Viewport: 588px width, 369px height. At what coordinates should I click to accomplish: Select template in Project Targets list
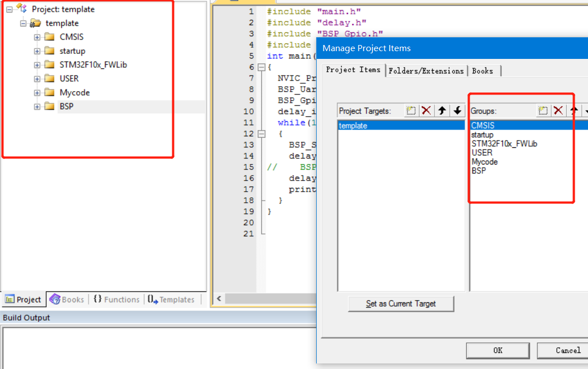[x=401, y=126]
